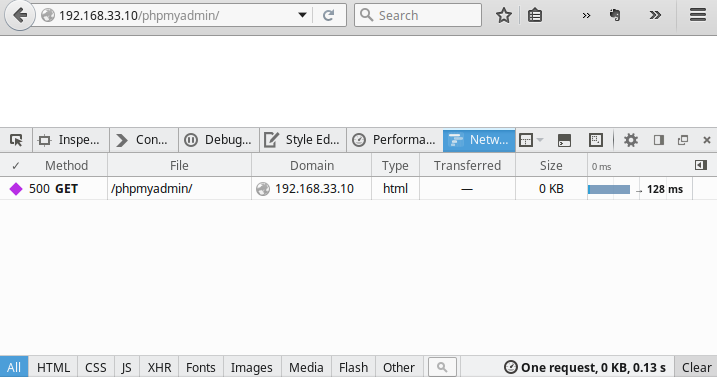Sort requests by Domain column
This screenshot has height=377, width=717.
[312, 165]
